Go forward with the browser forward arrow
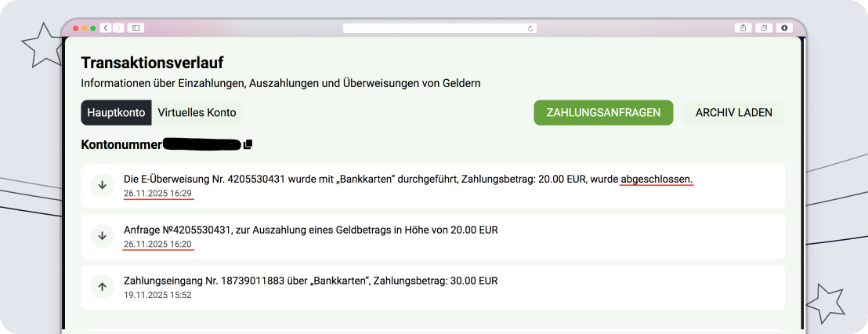 pyautogui.click(x=118, y=27)
